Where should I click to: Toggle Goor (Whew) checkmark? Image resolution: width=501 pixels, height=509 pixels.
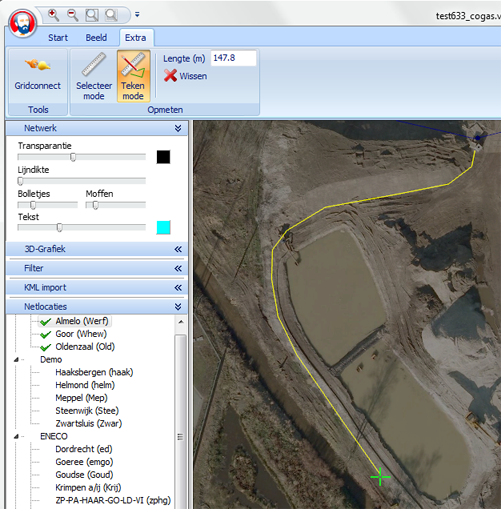[x=45, y=334]
